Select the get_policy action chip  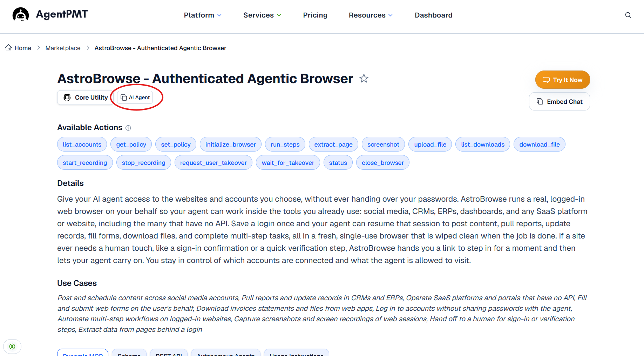131,144
